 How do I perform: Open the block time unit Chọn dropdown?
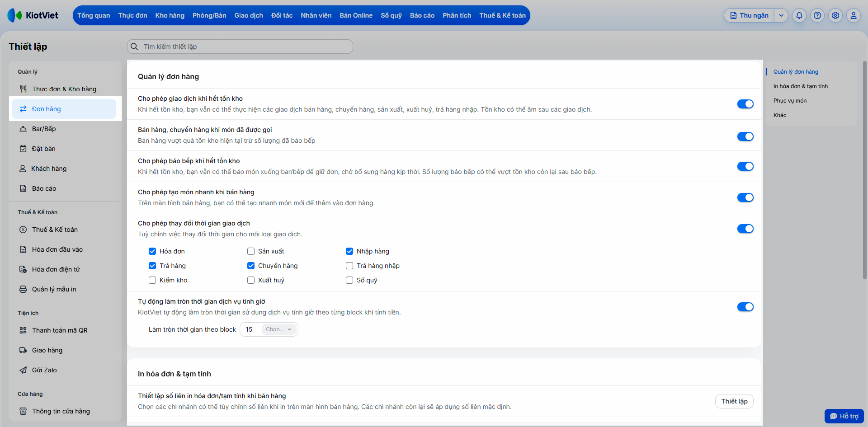pyautogui.click(x=279, y=329)
